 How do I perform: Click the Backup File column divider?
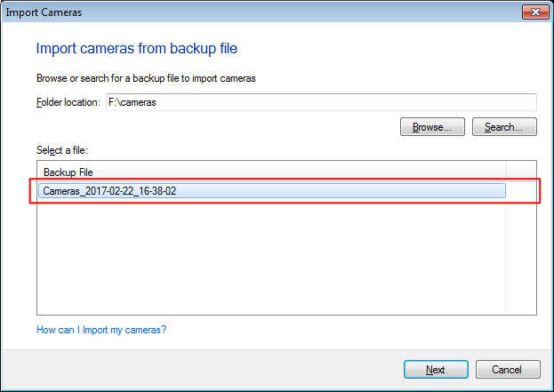click(x=506, y=172)
